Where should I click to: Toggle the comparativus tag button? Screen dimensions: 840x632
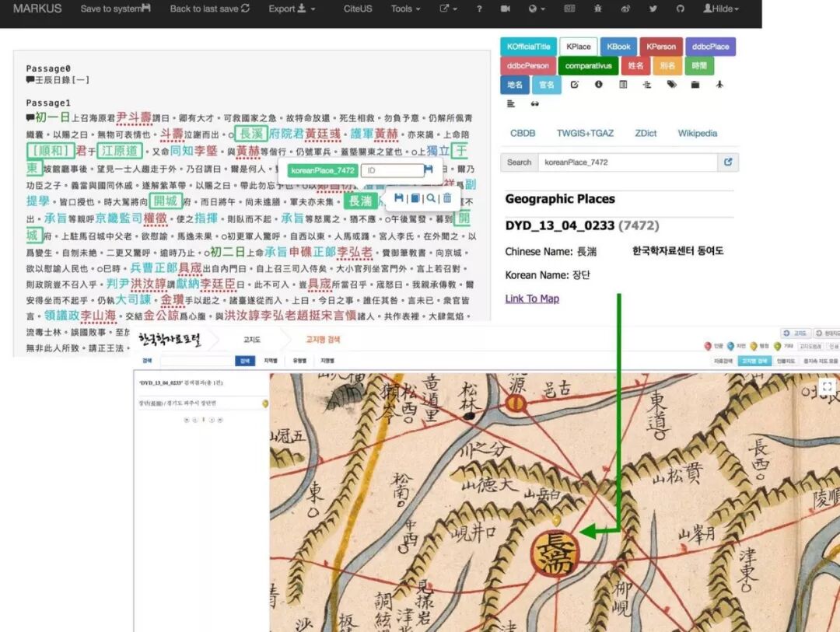point(588,66)
